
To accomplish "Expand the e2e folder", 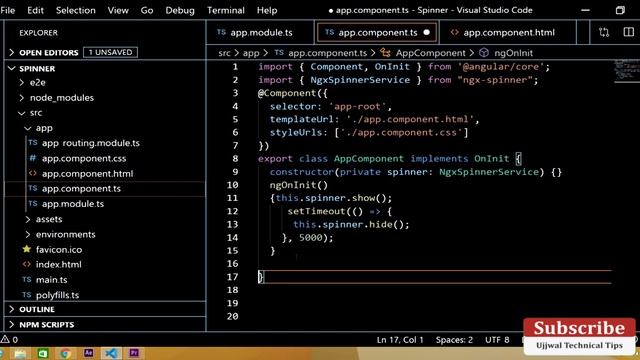I will click(x=22, y=82).
